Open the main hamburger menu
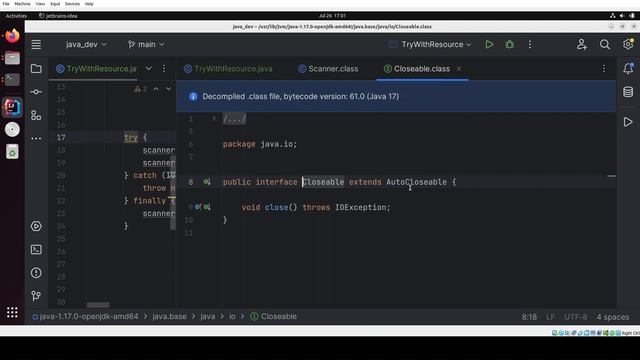The height and width of the screenshot is (360, 640). coord(36,44)
